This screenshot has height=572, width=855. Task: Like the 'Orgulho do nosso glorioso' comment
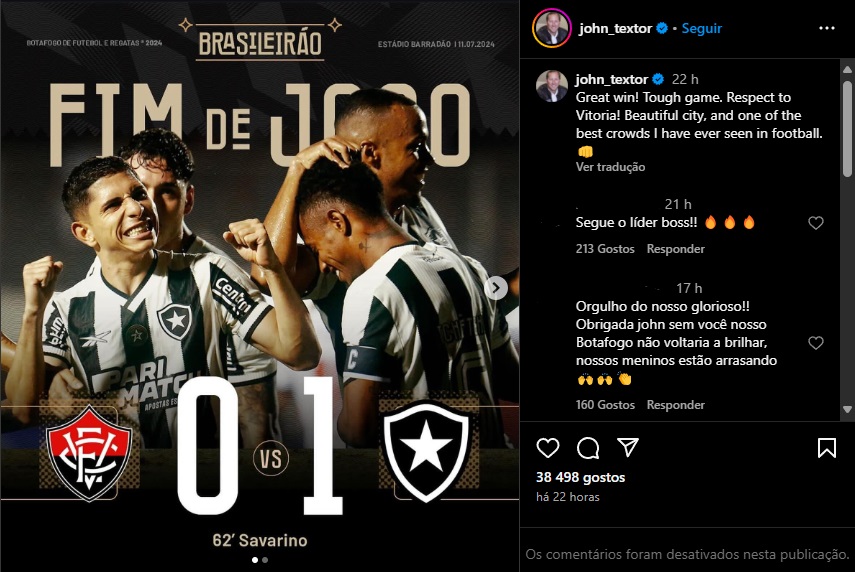816,342
